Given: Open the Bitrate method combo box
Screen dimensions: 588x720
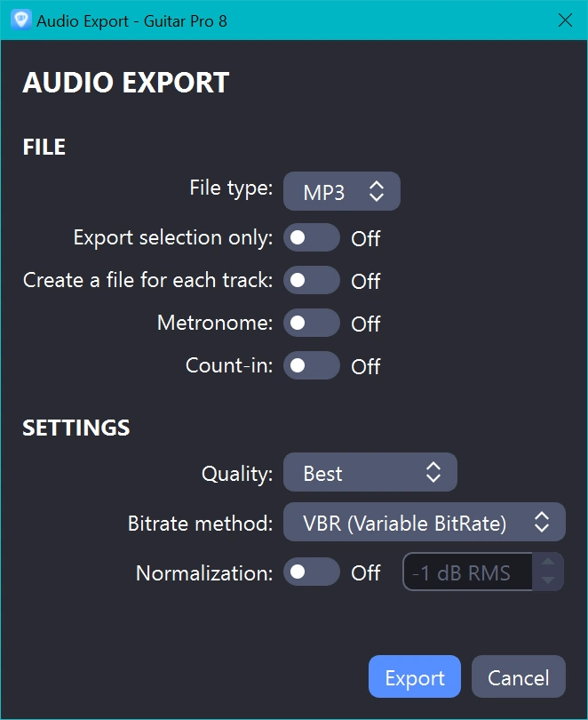Looking at the screenshot, I should [424, 524].
